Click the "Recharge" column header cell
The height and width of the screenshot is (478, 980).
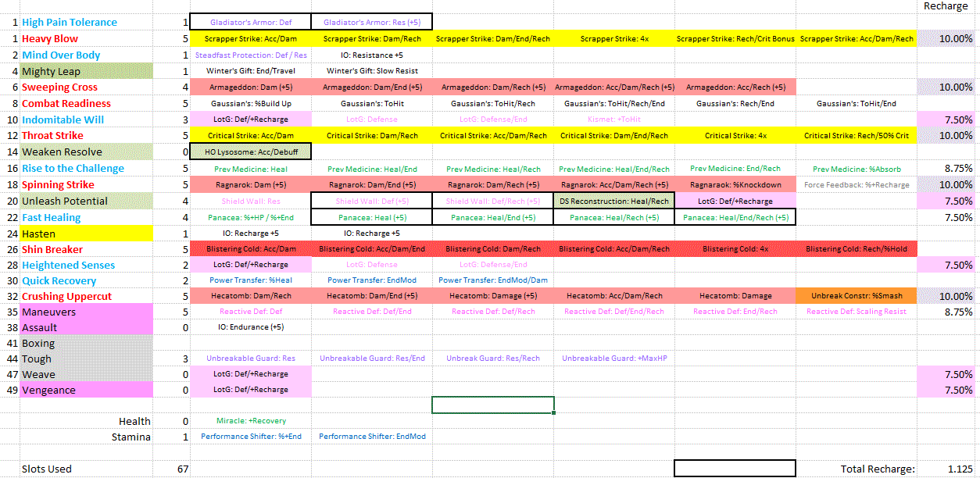(946, 6)
